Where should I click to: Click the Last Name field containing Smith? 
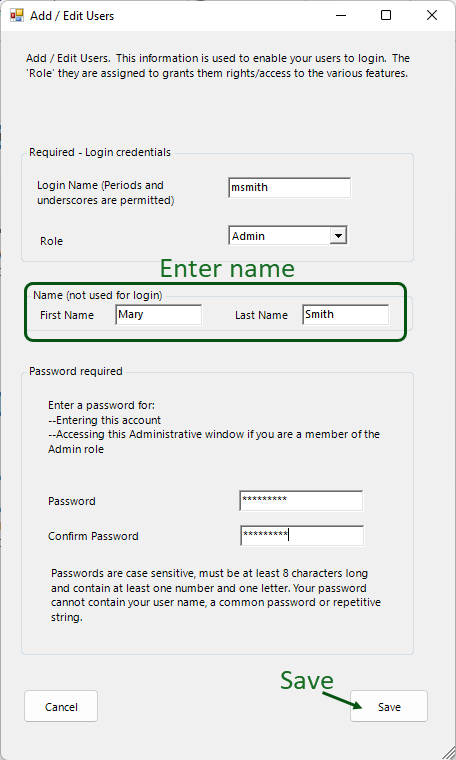click(x=345, y=315)
